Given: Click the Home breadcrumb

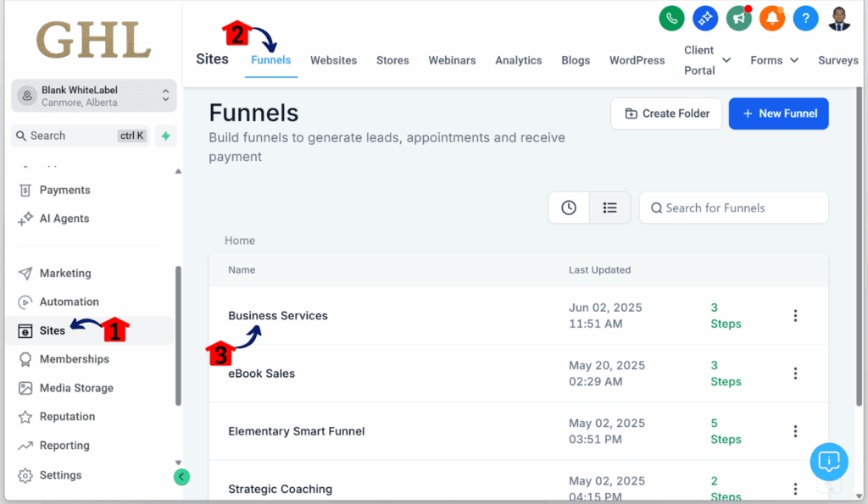Looking at the screenshot, I should pyautogui.click(x=240, y=241).
